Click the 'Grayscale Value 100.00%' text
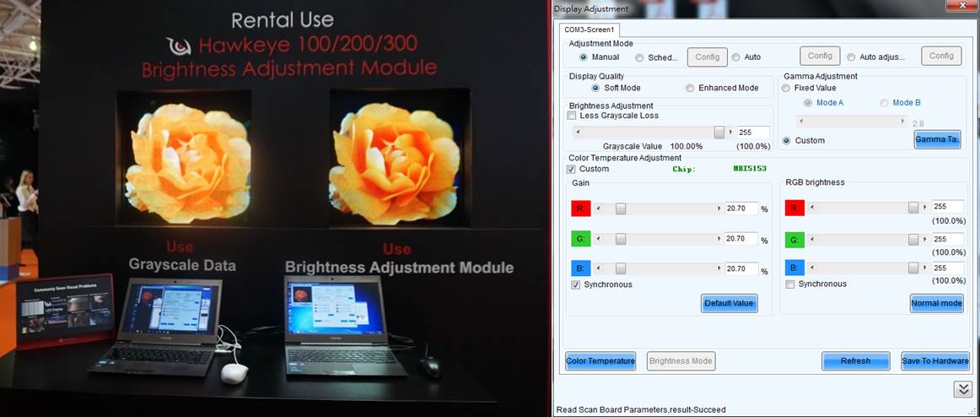This screenshot has width=980, height=417. pos(653,146)
